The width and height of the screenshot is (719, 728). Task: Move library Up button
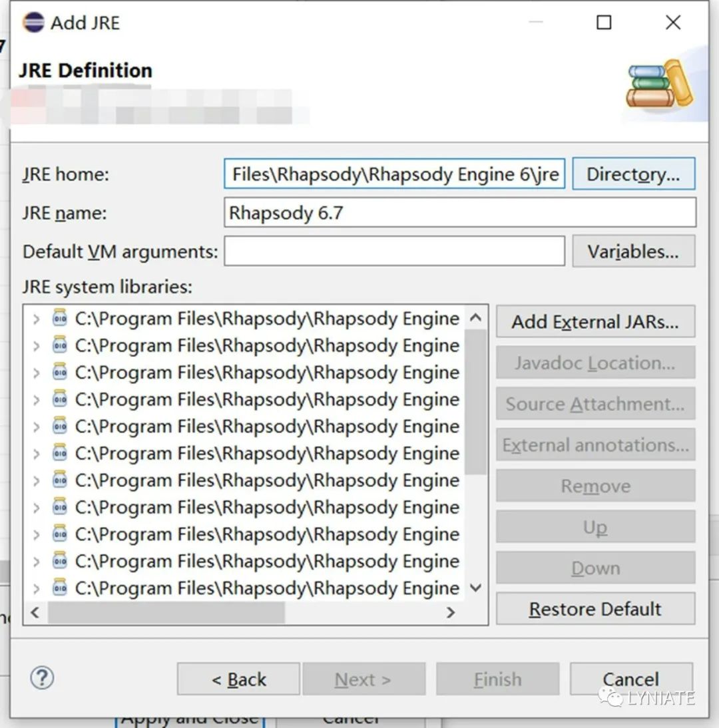pyautogui.click(x=595, y=527)
